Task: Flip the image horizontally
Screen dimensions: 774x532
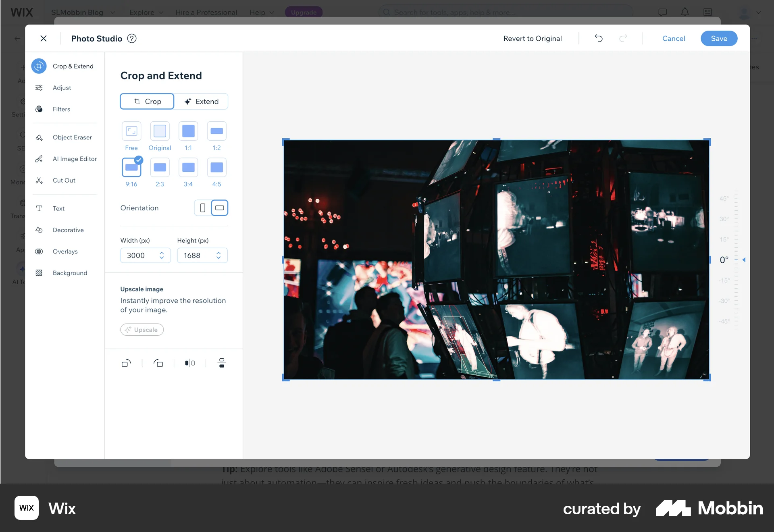Action: [189, 363]
